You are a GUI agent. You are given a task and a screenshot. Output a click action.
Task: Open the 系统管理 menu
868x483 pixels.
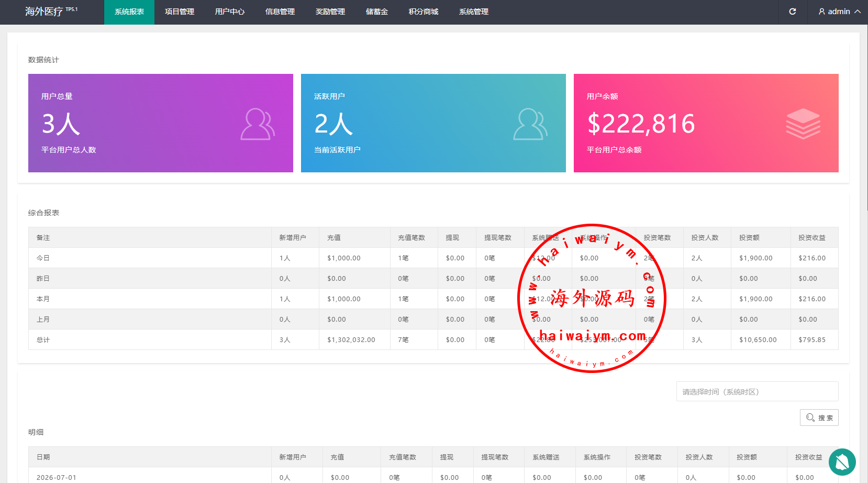pyautogui.click(x=474, y=12)
